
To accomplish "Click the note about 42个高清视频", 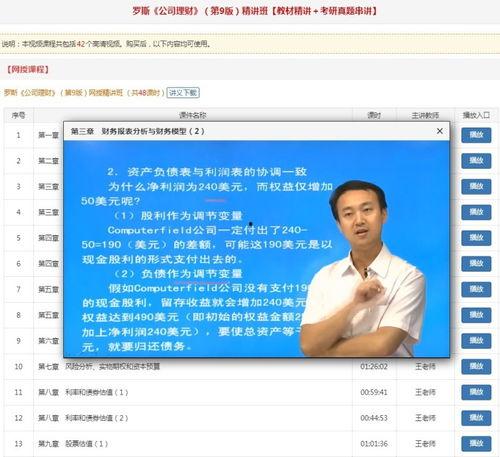I will [106, 44].
